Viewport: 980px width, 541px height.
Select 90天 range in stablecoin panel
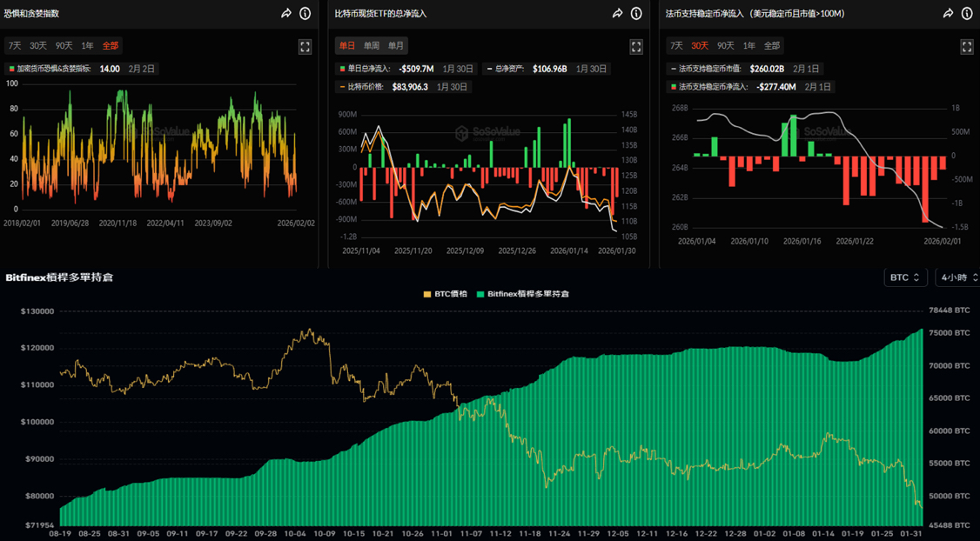point(725,46)
